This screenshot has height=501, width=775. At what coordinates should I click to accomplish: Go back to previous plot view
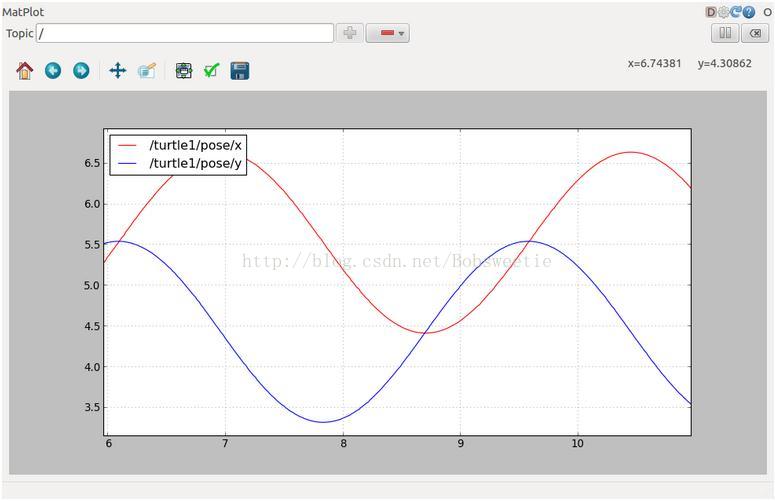(x=53, y=71)
